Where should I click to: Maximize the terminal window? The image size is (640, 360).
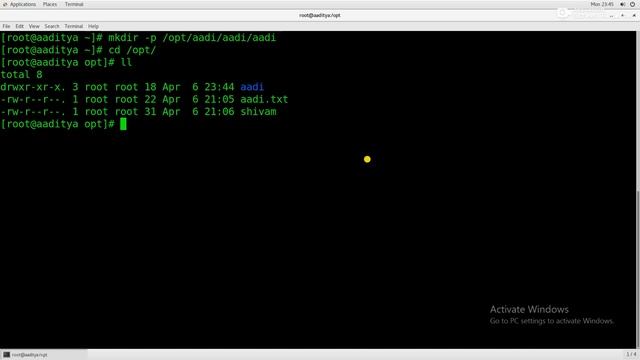point(622,16)
